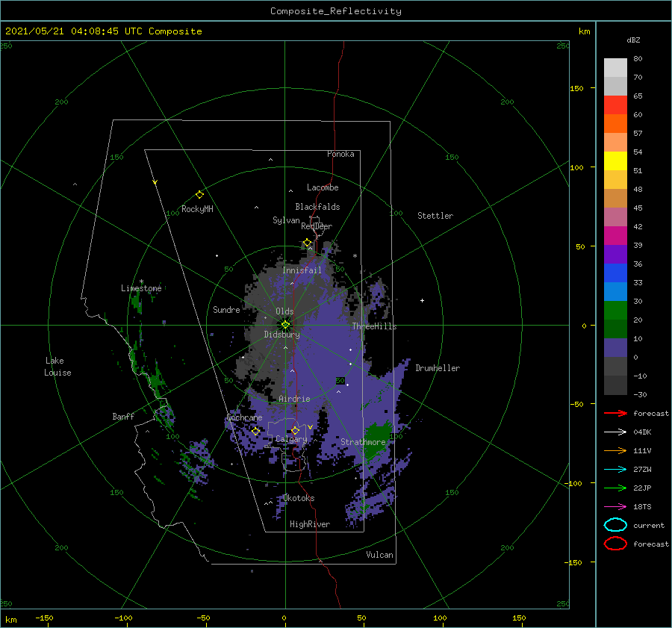
Task: Click the Airdrie city label
Action: click(x=294, y=399)
